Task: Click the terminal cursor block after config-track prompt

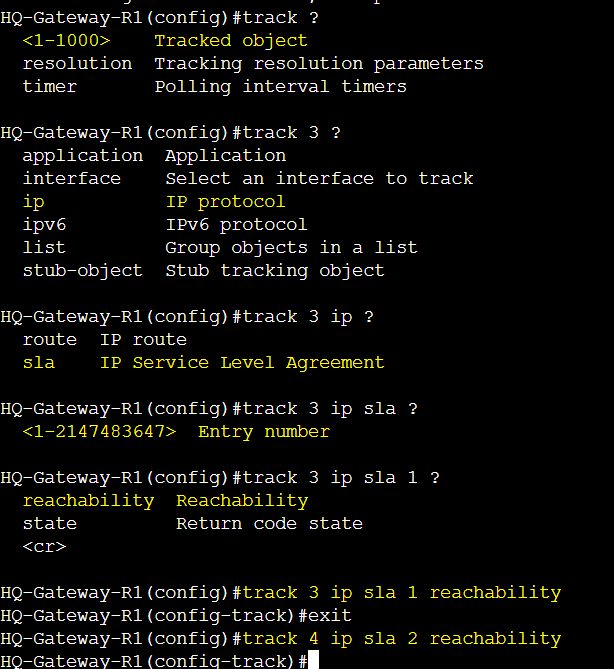Action: coord(313,660)
